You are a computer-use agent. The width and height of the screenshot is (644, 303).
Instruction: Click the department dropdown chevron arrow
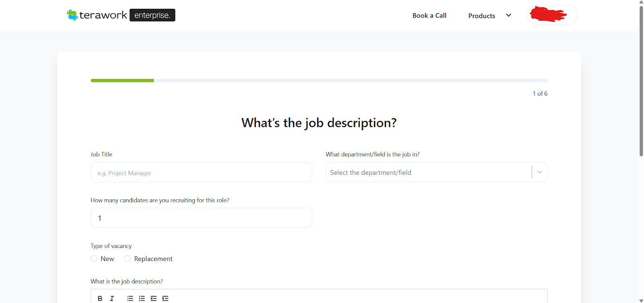click(539, 172)
